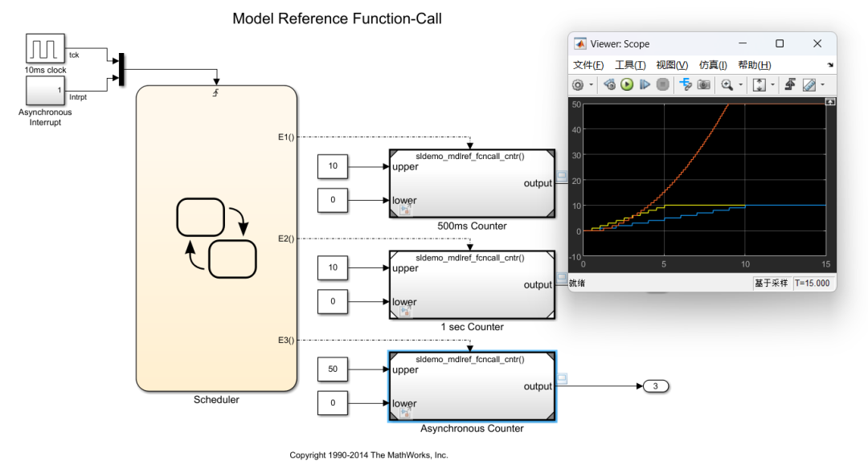Run the simulation with green play button
This screenshot has height=465, width=868.
[x=627, y=84]
